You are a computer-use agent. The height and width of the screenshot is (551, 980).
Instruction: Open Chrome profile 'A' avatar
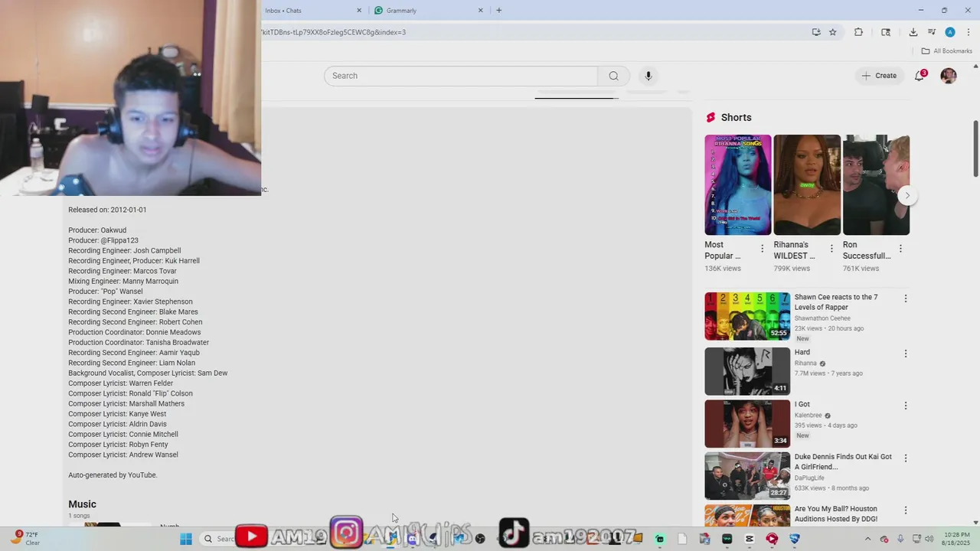click(950, 32)
